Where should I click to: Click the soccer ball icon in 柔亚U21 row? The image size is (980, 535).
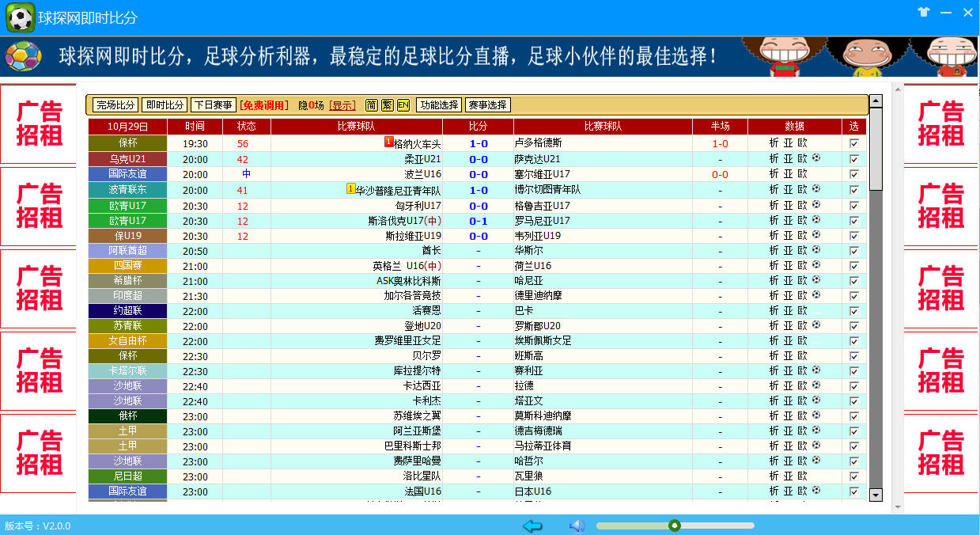[x=816, y=158]
